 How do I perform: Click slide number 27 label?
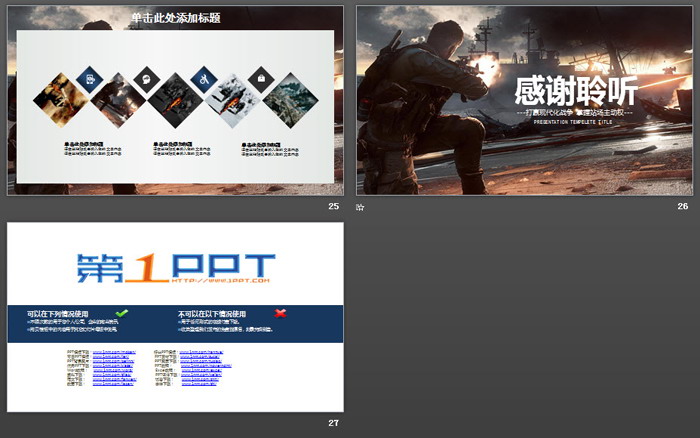(333, 422)
